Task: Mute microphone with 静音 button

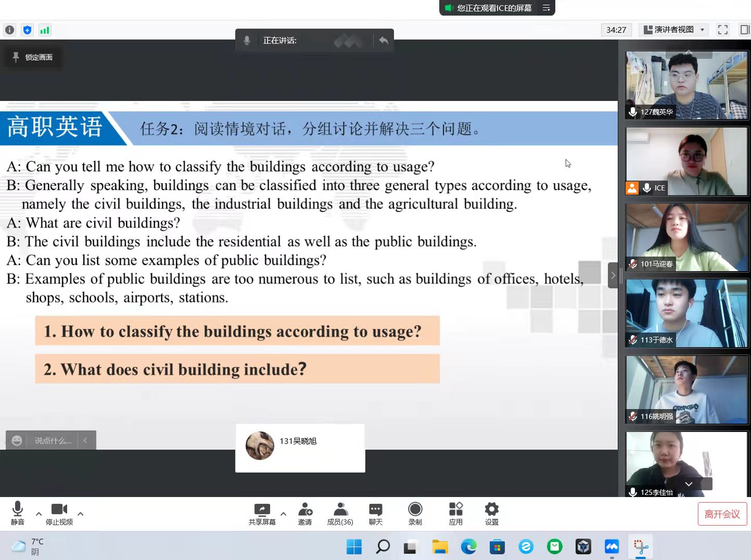Action: [18, 513]
